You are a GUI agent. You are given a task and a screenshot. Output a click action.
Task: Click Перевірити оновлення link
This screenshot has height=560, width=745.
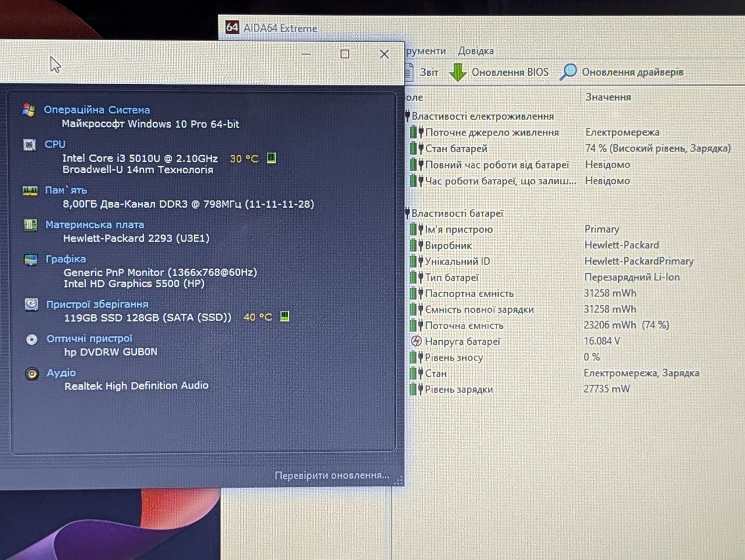tap(332, 475)
